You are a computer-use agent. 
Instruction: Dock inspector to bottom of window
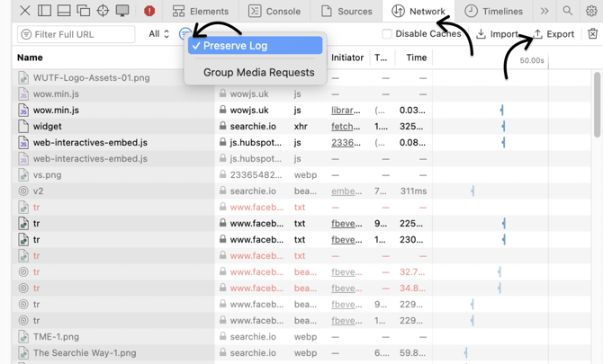[64, 11]
